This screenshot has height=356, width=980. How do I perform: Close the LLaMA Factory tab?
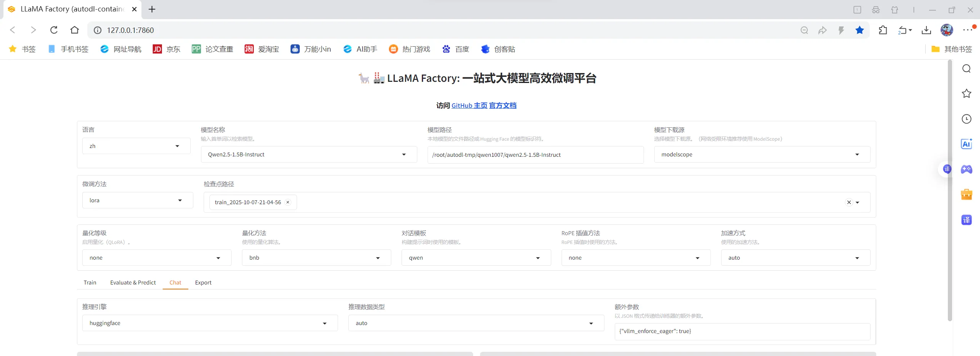coord(134,9)
